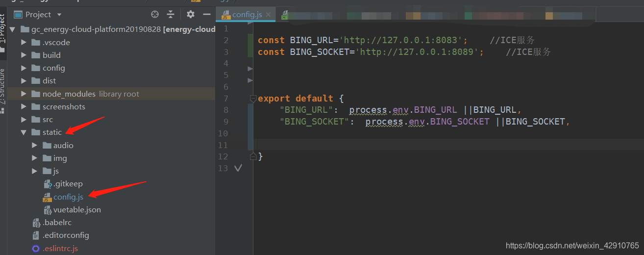Collapse the static folder arrow

click(x=24, y=132)
